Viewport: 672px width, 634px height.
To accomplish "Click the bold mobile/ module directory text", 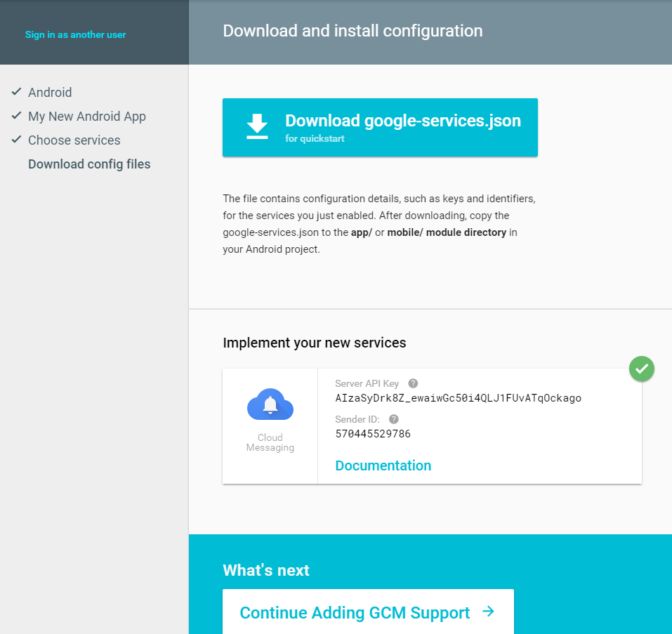I will (447, 232).
